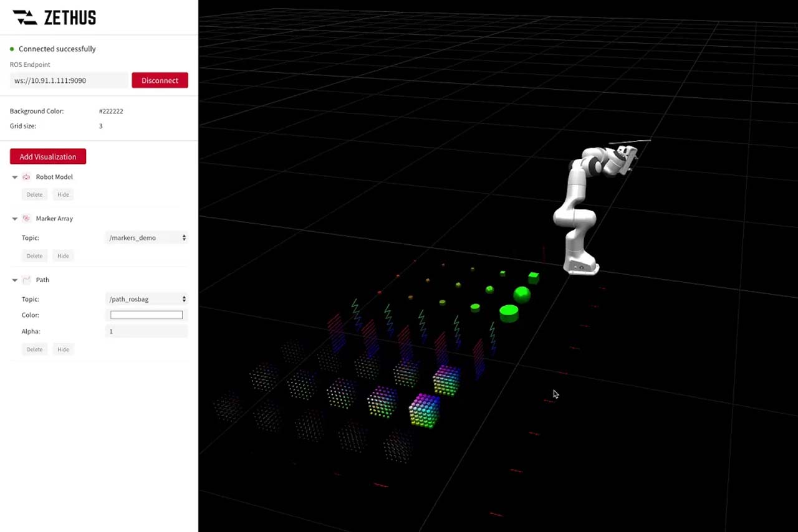Hide the Marker Array visualization

point(63,255)
